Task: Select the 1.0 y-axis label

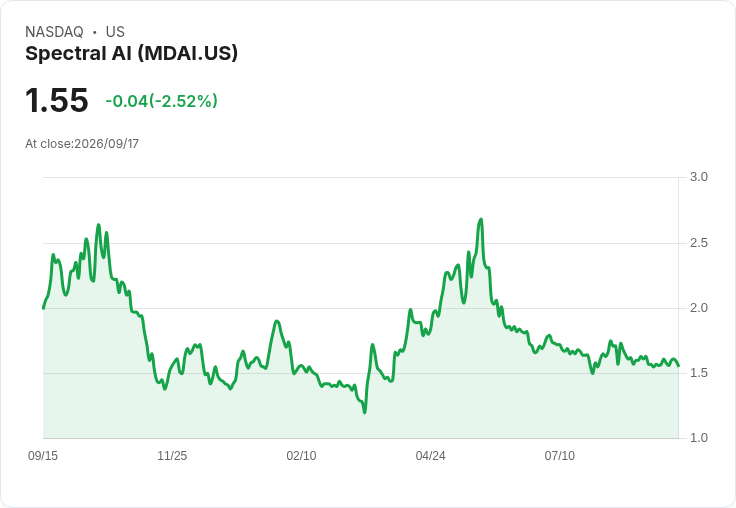Action: [x=698, y=438]
